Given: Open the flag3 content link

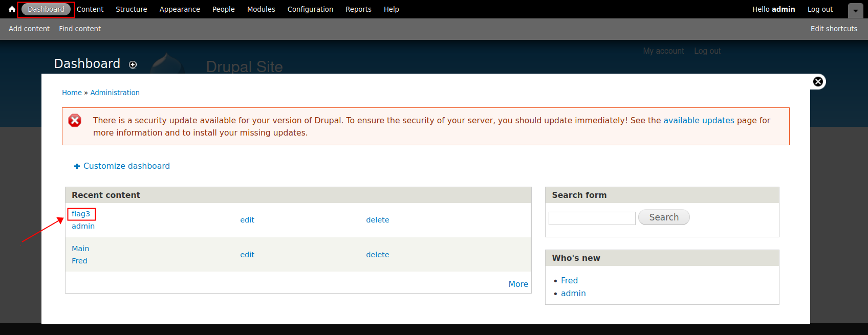Looking at the screenshot, I should 81,214.
